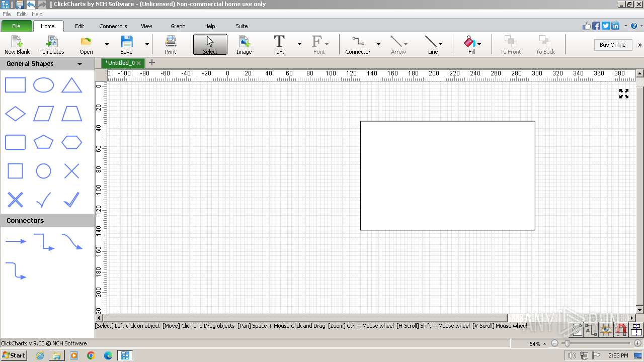
Task: Open the dropdown arrow next to Open
Action: point(107,45)
